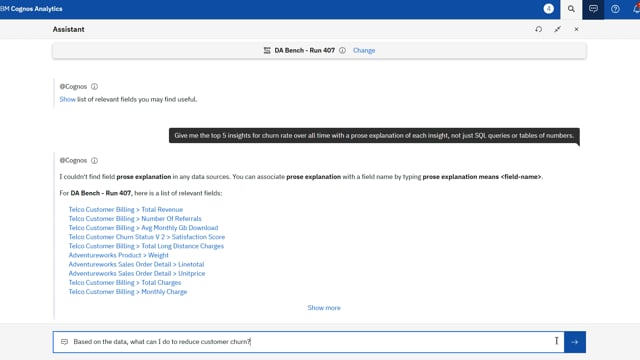
Task: Click the data source icon beside DA Bench
Action: point(267,50)
